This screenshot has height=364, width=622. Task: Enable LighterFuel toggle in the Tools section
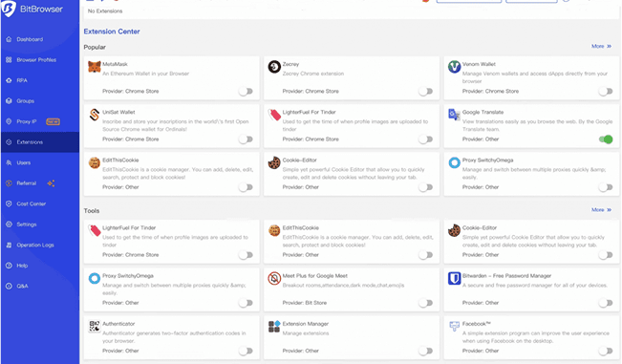pyautogui.click(x=246, y=255)
